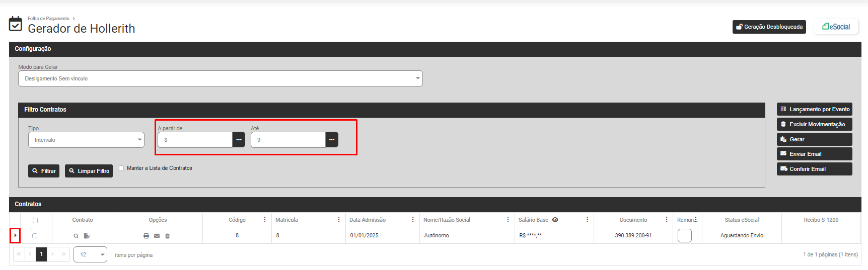Click the Limpar Filtro button
The image size is (868, 270).
[89, 171]
